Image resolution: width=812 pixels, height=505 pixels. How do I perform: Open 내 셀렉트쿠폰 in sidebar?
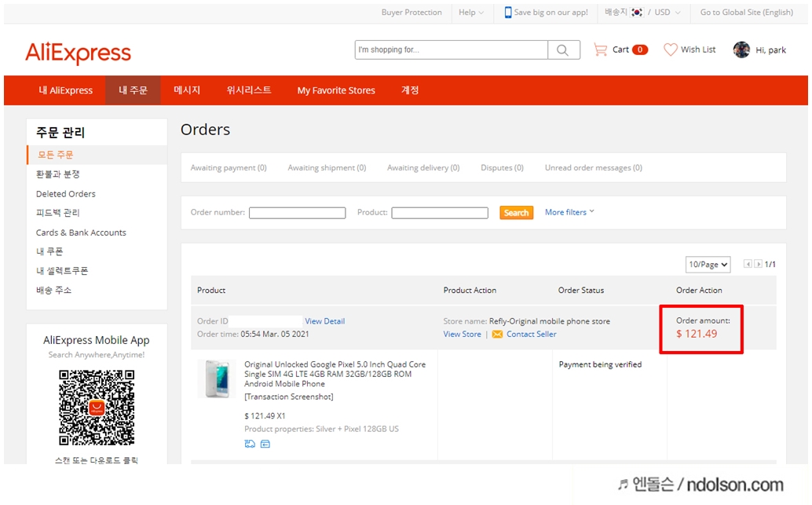coord(62,271)
